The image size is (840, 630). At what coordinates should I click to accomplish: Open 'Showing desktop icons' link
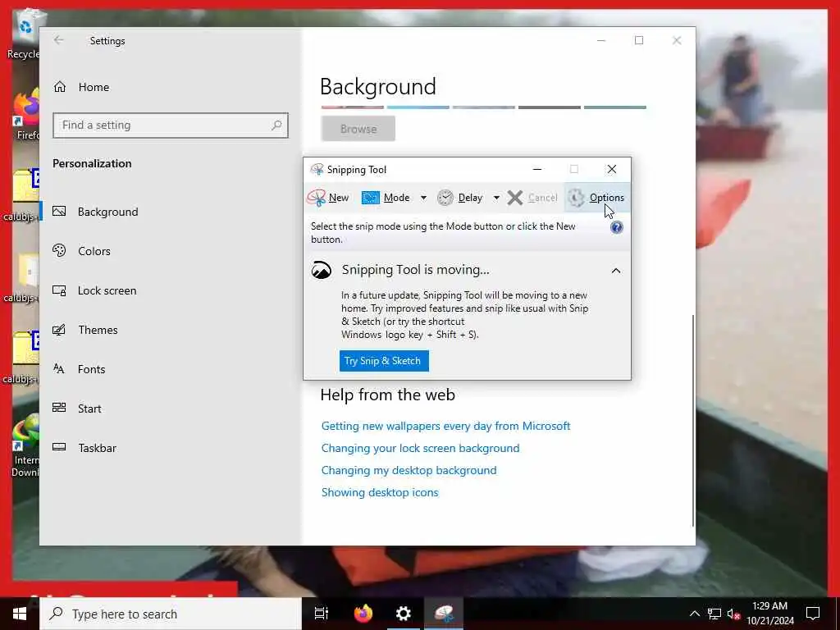pos(380,492)
